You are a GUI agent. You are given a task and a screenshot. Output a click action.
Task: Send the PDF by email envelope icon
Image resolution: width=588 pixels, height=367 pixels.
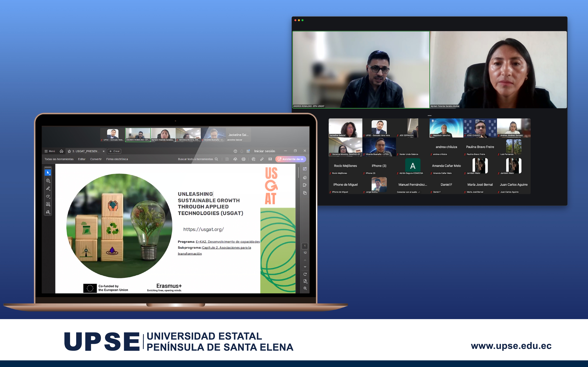click(x=270, y=159)
